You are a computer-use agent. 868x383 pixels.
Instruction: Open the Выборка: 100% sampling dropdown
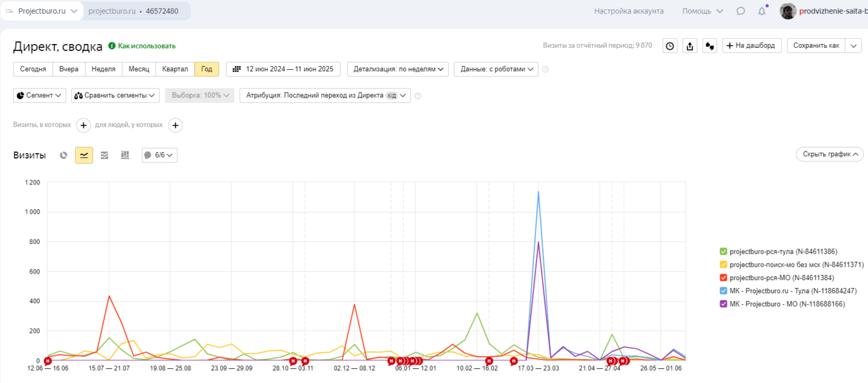pyautogui.click(x=200, y=96)
